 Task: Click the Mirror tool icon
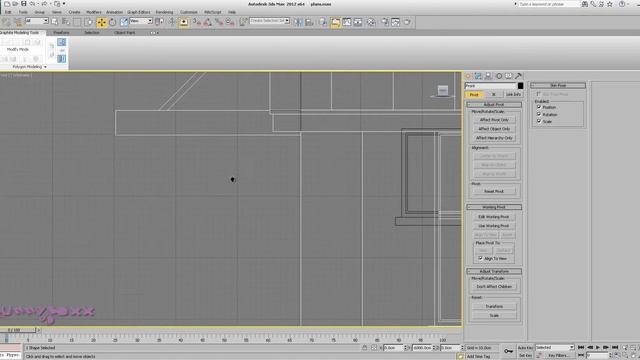(x=298, y=22)
